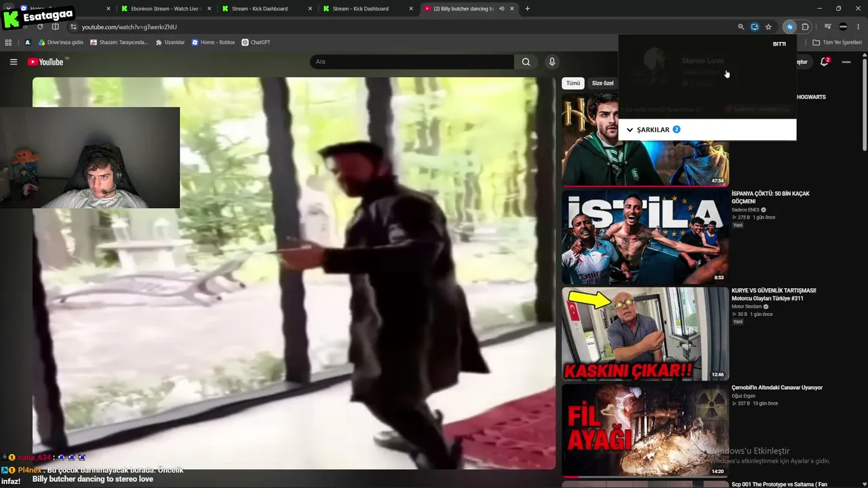Click the YouTube search magnifier button
868x488 pixels.
tap(526, 62)
